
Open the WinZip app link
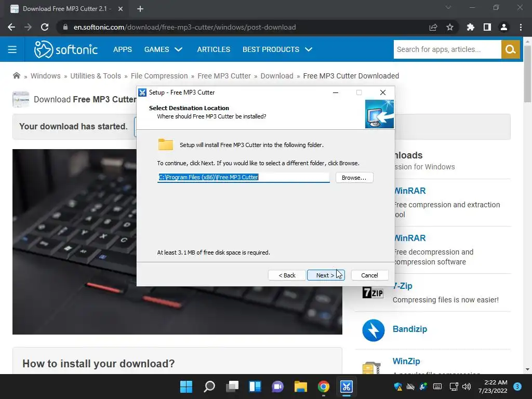click(406, 361)
